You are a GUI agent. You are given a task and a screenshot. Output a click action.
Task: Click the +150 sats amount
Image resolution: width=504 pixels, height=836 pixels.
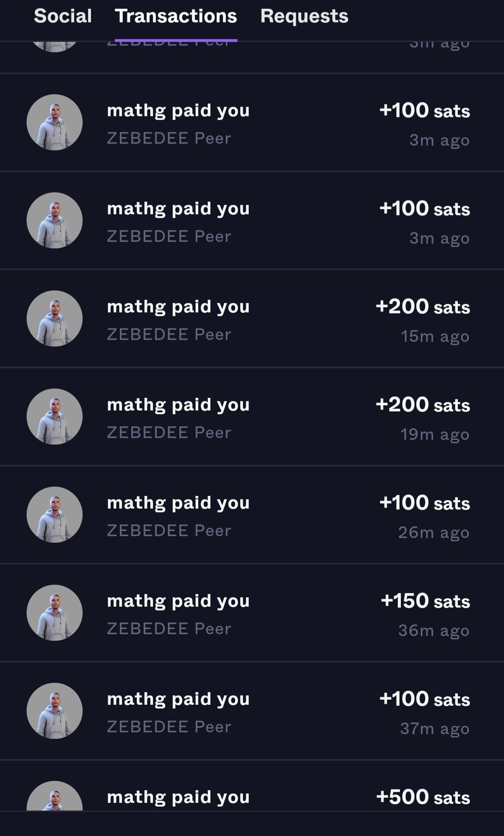tap(425, 601)
